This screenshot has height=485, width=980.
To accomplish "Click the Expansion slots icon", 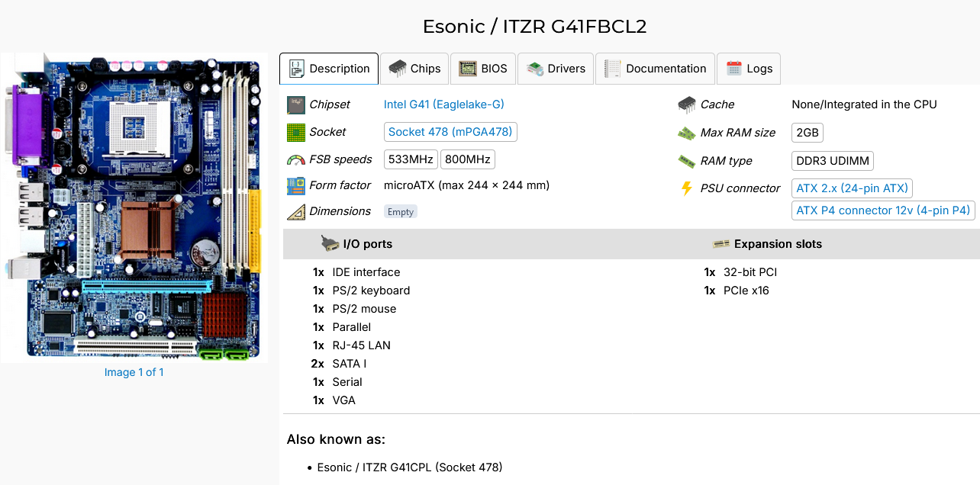I will coord(720,244).
